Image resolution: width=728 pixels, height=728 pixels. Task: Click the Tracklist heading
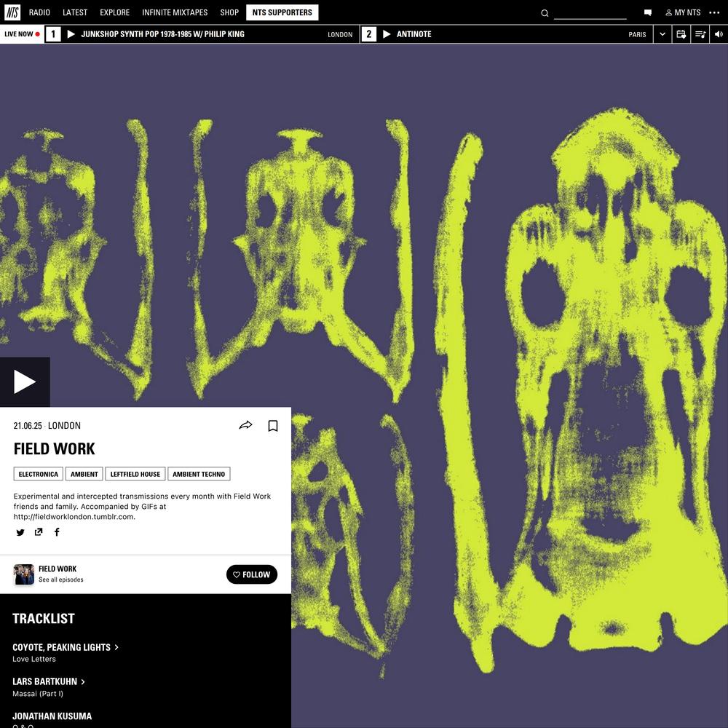click(x=44, y=618)
